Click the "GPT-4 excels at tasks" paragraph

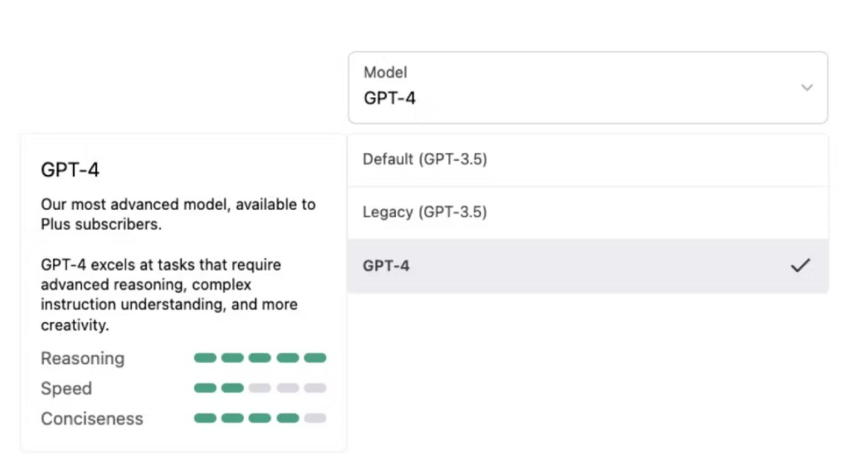coord(169,295)
